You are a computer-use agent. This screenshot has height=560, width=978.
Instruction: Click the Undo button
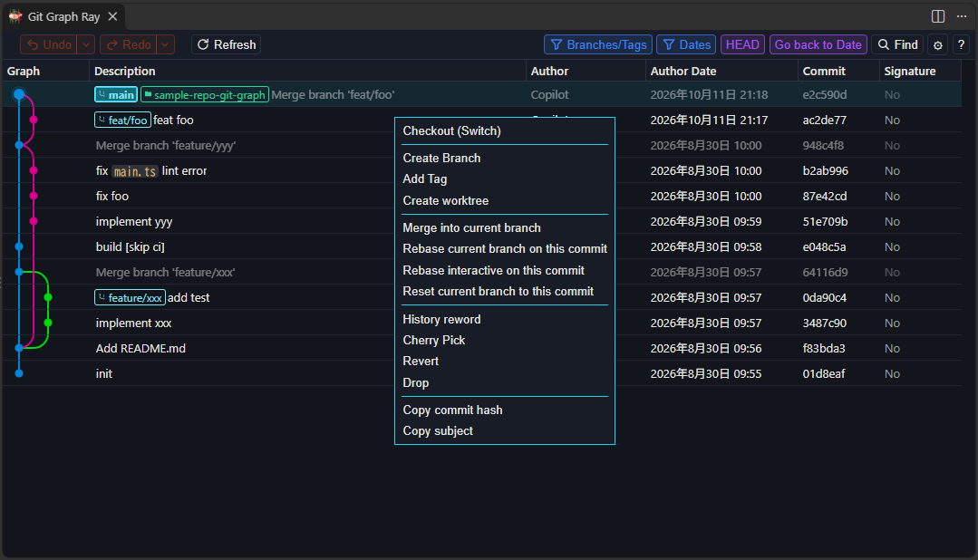49,45
